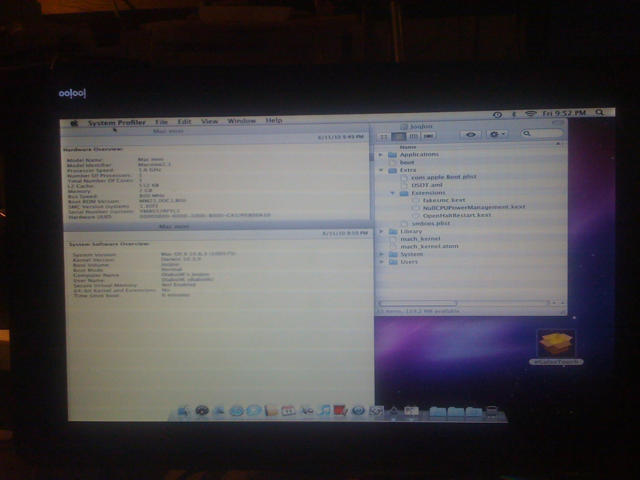640x480 pixels.
Task: Click the Wi-Fi status icon in menu bar
Action: pyautogui.click(x=530, y=114)
